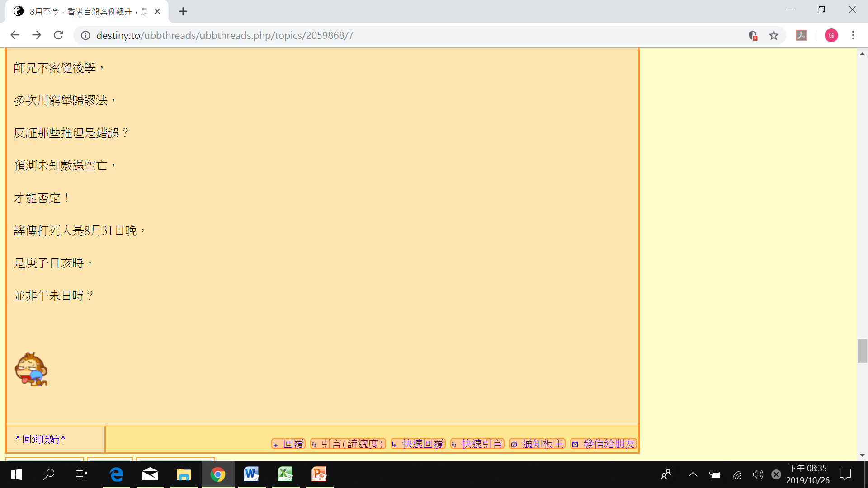Click 回覆 reply button

pos(288,444)
